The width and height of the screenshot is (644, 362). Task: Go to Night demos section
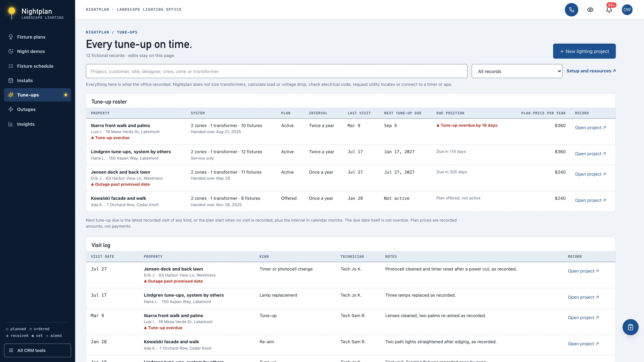pos(38,51)
